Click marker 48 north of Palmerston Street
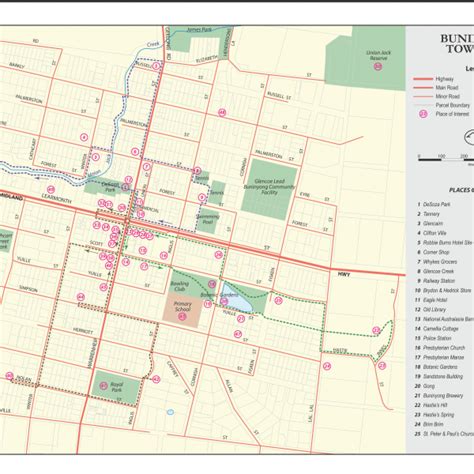474x474 pixels. coord(222,112)
